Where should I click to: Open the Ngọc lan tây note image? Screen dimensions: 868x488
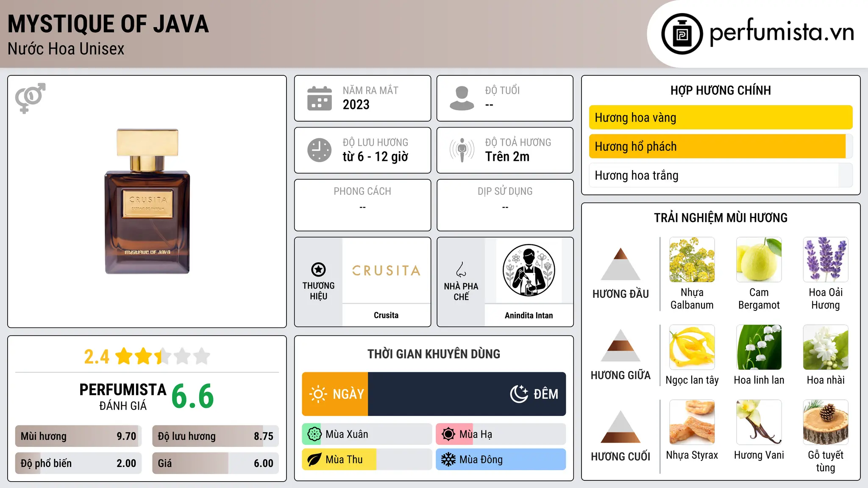(692, 347)
